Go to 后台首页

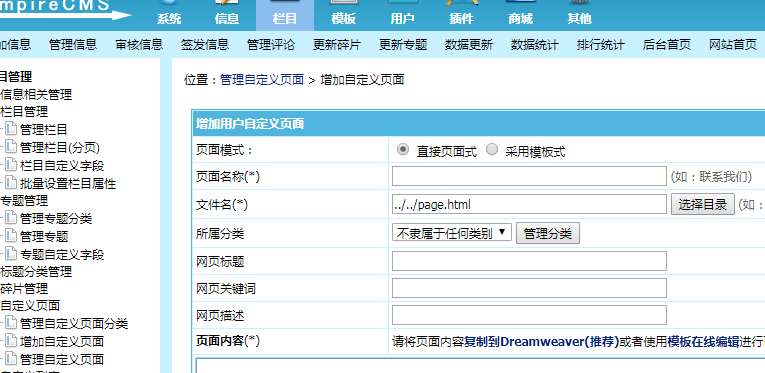coord(667,45)
